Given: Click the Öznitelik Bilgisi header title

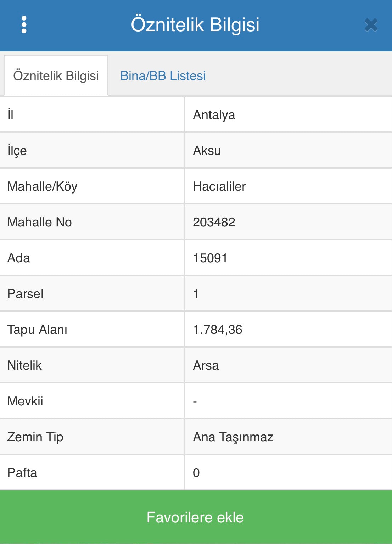Looking at the screenshot, I should point(195,25).
